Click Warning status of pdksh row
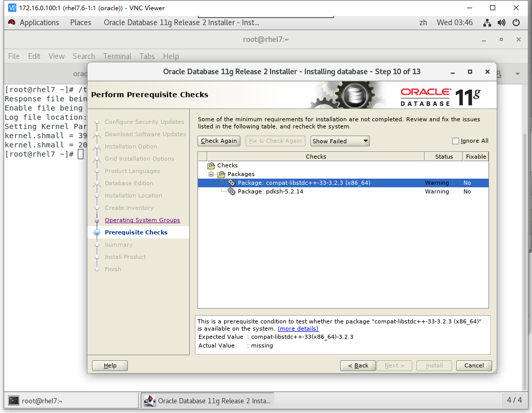This screenshot has width=532, height=413. (437, 192)
